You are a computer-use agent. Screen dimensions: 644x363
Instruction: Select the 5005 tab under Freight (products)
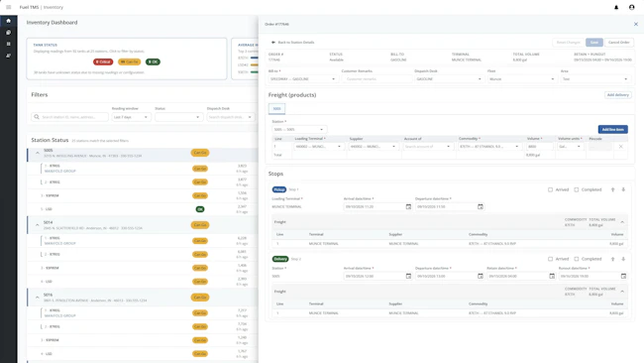click(276, 108)
